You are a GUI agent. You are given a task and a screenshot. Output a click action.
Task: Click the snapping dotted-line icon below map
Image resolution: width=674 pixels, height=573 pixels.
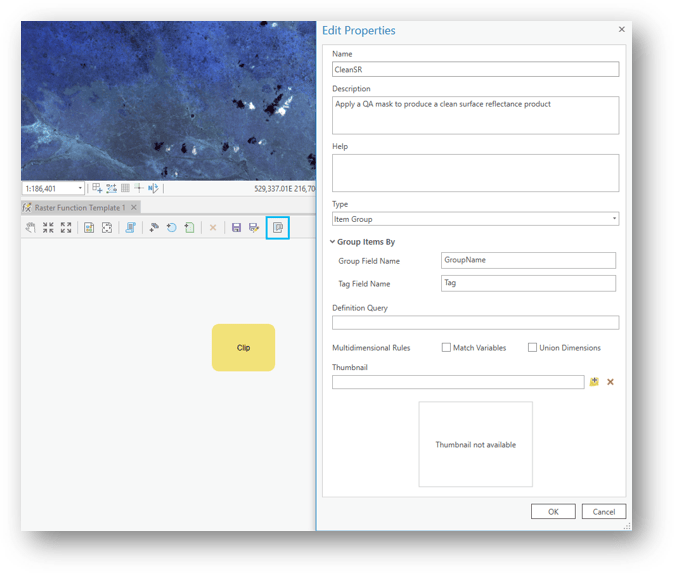coord(111,188)
